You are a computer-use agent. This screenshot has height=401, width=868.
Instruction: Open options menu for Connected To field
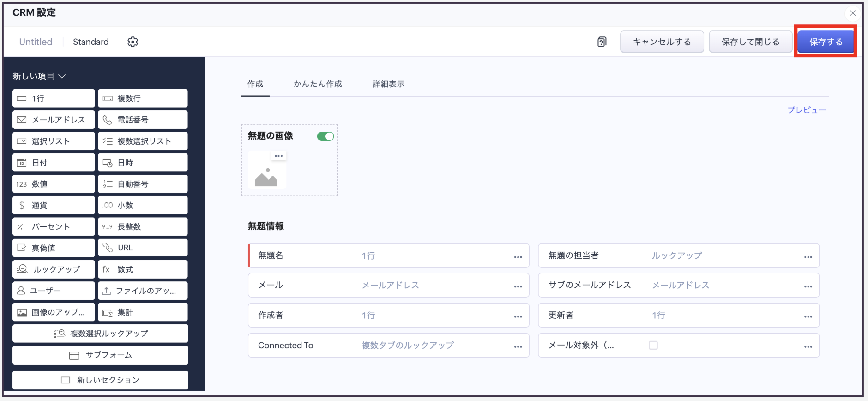(x=518, y=346)
